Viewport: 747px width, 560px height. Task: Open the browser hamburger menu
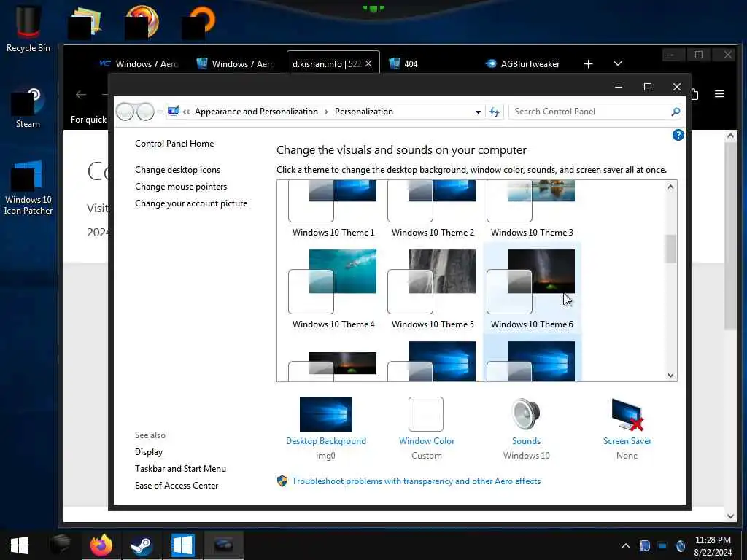719,94
